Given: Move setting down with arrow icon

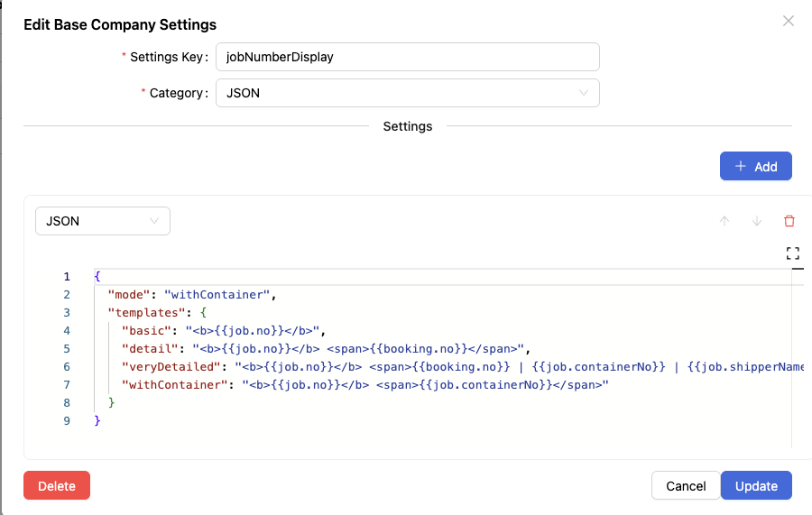Looking at the screenshot, I should point(757,221).
